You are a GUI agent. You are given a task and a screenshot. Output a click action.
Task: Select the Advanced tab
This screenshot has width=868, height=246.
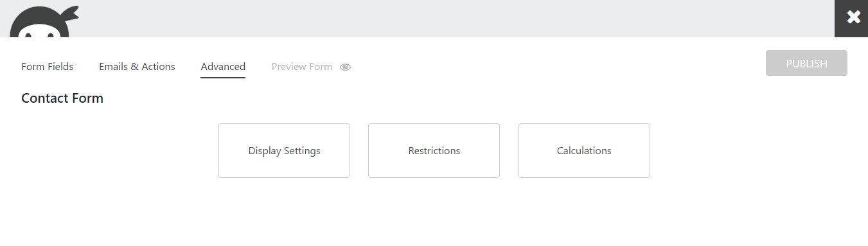(223, 67)
